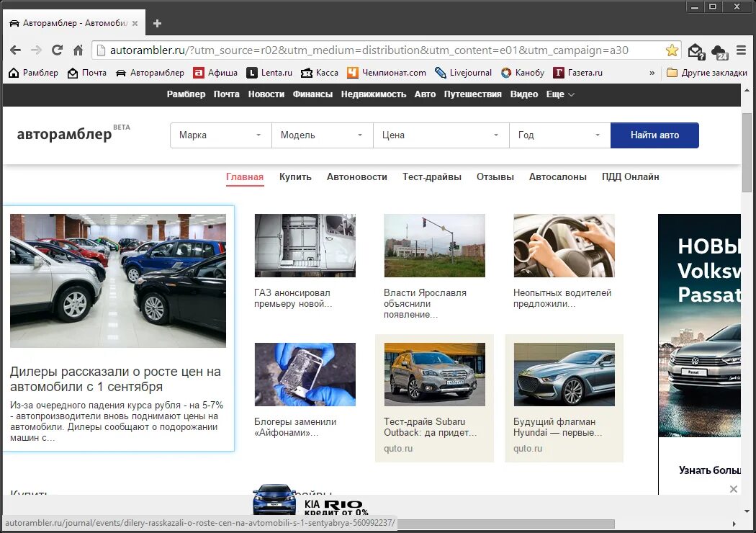Screen dimensions: 756x533
Task: Open Авто in the top black bar
Action: click(425, 94)
